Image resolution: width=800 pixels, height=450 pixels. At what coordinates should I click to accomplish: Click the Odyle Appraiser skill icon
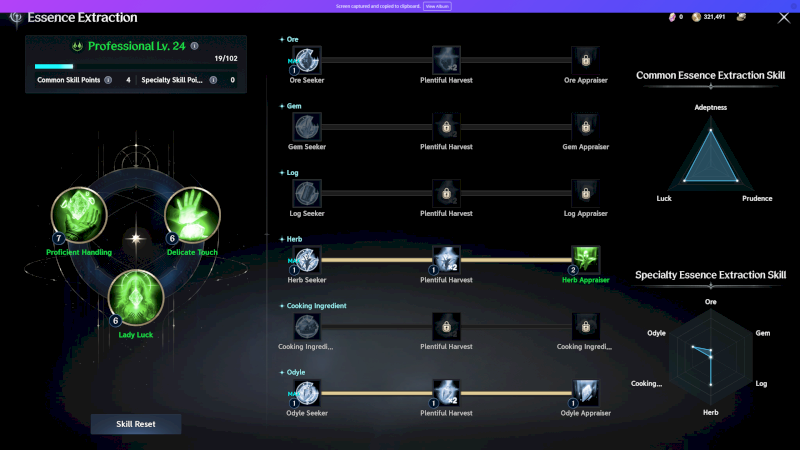(x=586, y=393)
